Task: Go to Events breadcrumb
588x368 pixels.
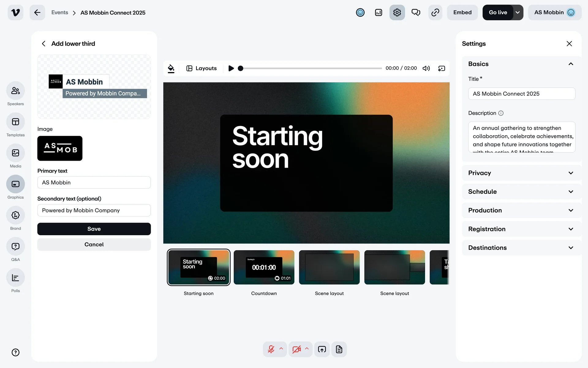Action: click(60, 13)
